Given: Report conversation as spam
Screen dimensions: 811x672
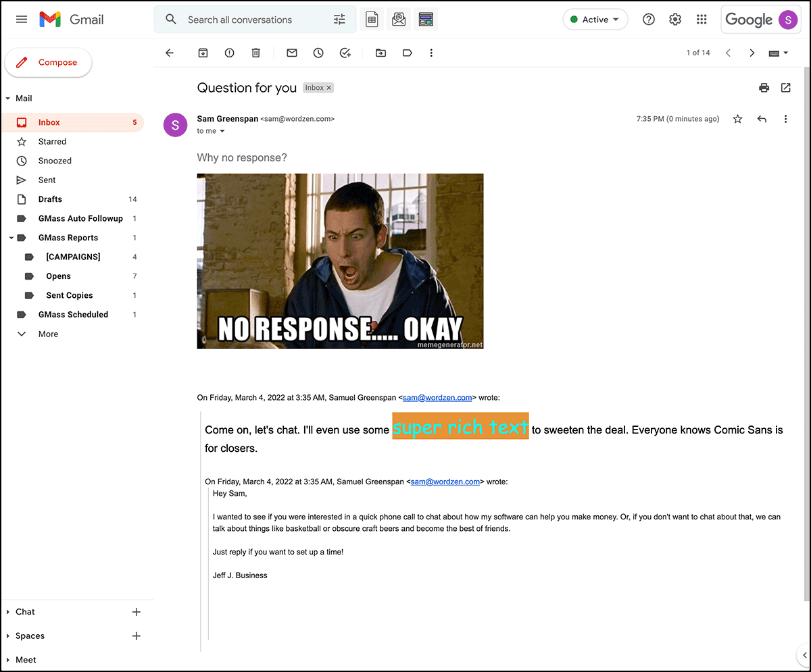Looking at the screenshot, I should (229, 53).
